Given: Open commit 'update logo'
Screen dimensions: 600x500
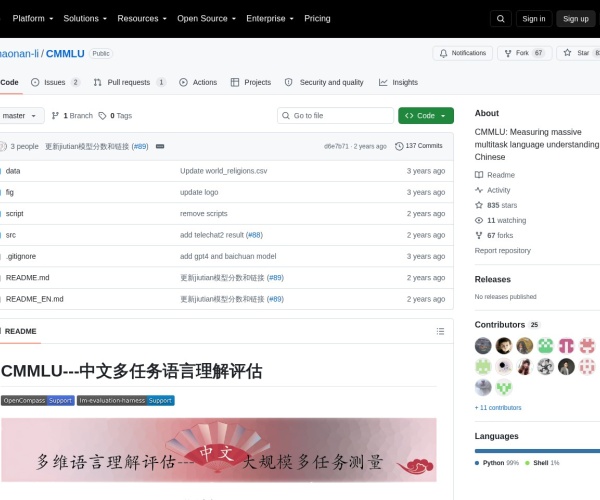Looking at the screenshot, I should (199, 192).
